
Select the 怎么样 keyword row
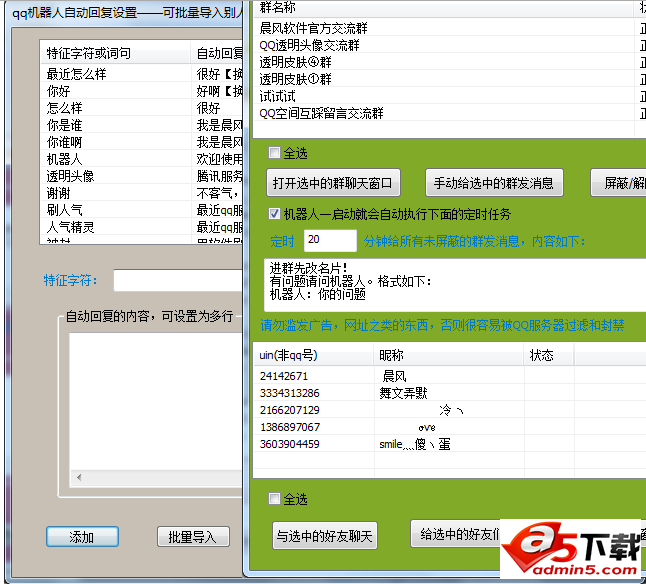pos(142,108)
